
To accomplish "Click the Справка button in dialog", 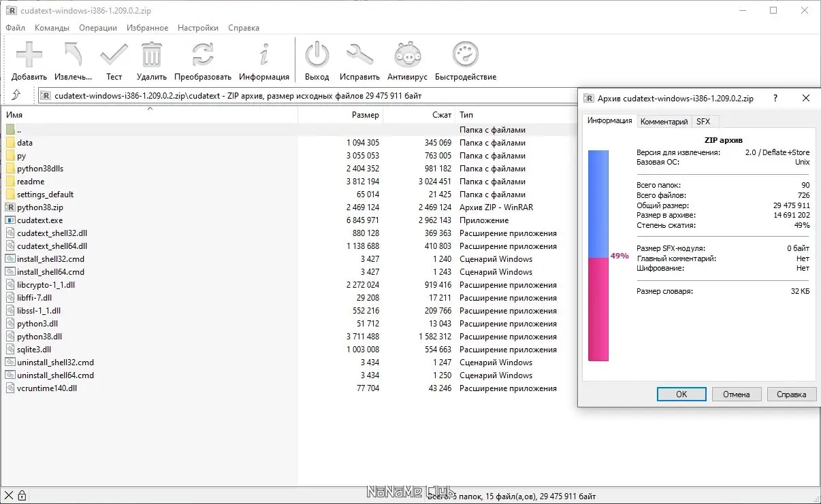I will click(792, 394).
